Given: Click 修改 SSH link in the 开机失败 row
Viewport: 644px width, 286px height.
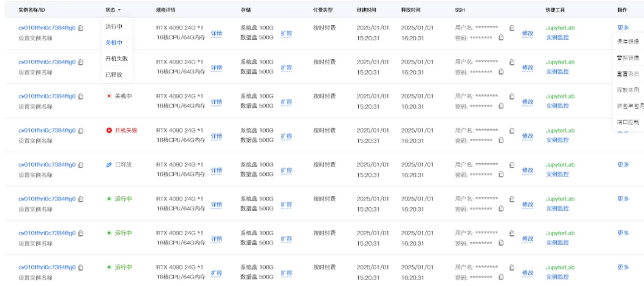Looking at the screenshot, I should [x=527, y=136].
